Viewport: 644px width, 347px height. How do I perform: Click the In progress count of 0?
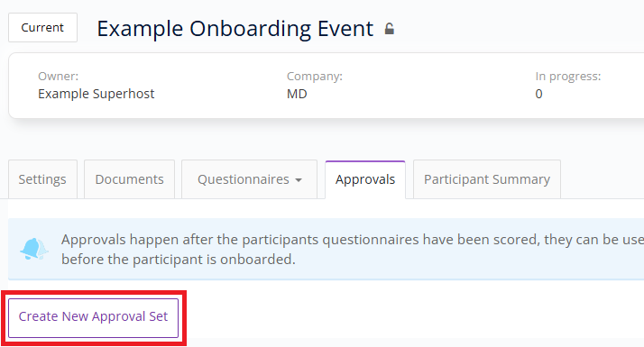click(x=538, y=94)
